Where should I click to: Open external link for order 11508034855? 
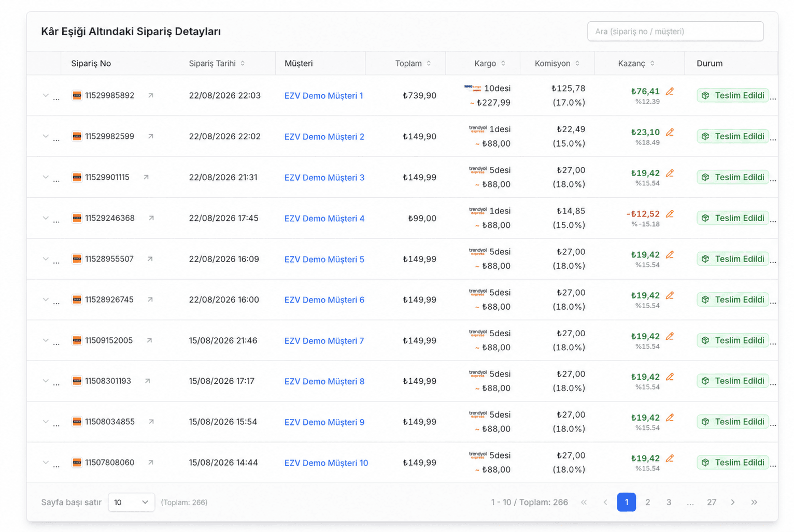[151, 422]
